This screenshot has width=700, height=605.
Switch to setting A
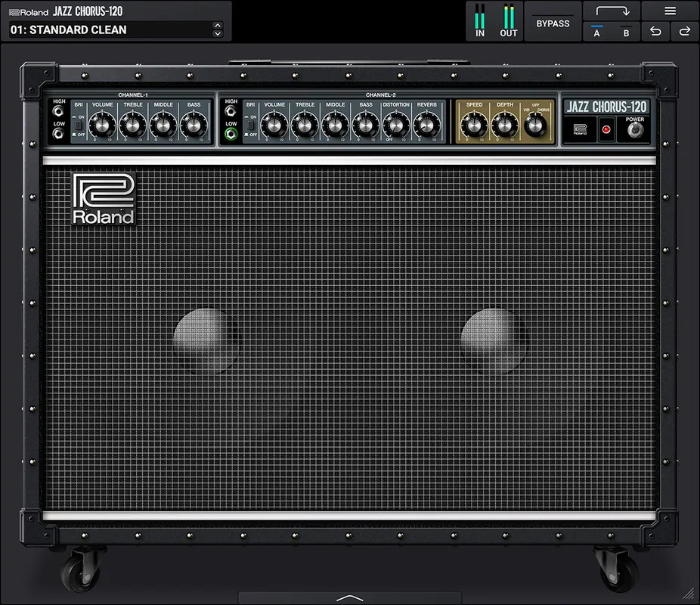click(x=596, y=33)
